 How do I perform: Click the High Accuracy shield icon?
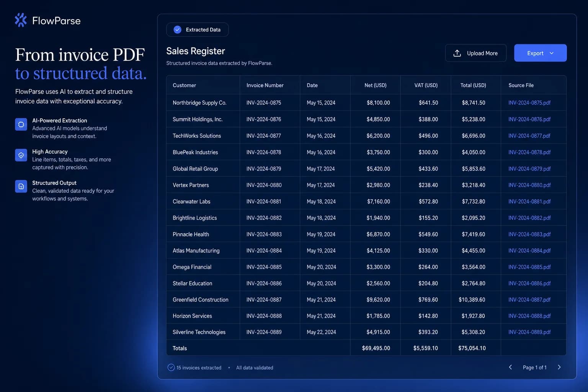click(21, 155)
